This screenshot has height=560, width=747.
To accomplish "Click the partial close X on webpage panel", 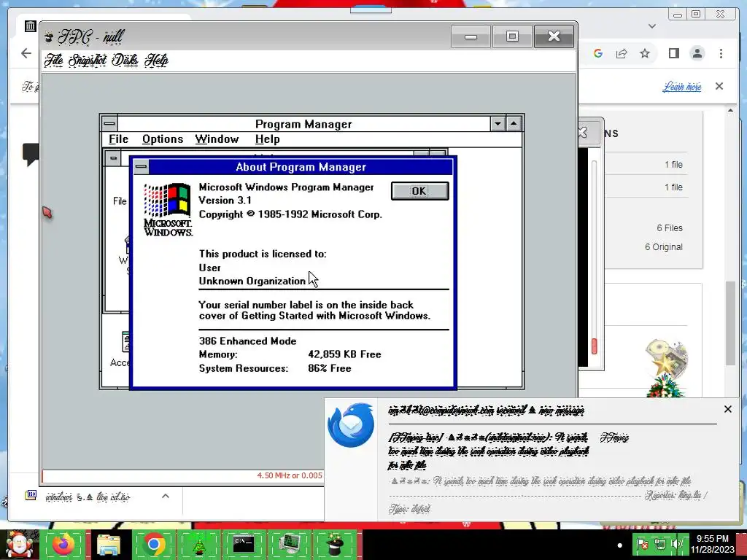I will click(x=583, y=133).
